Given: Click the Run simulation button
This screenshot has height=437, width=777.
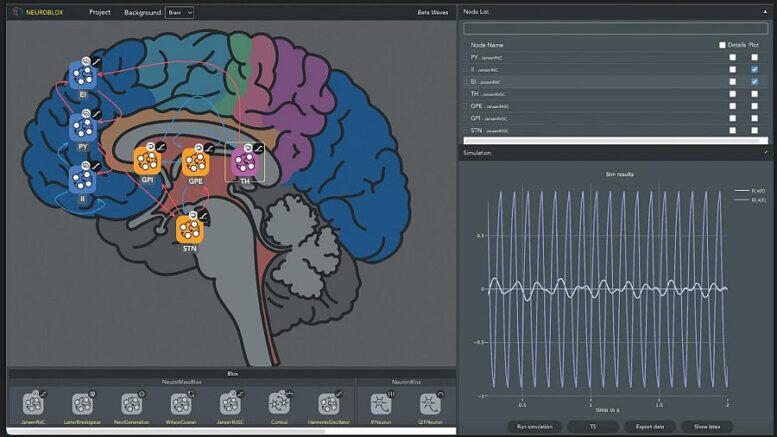Looking at the screenshot, I should point(533,426).
